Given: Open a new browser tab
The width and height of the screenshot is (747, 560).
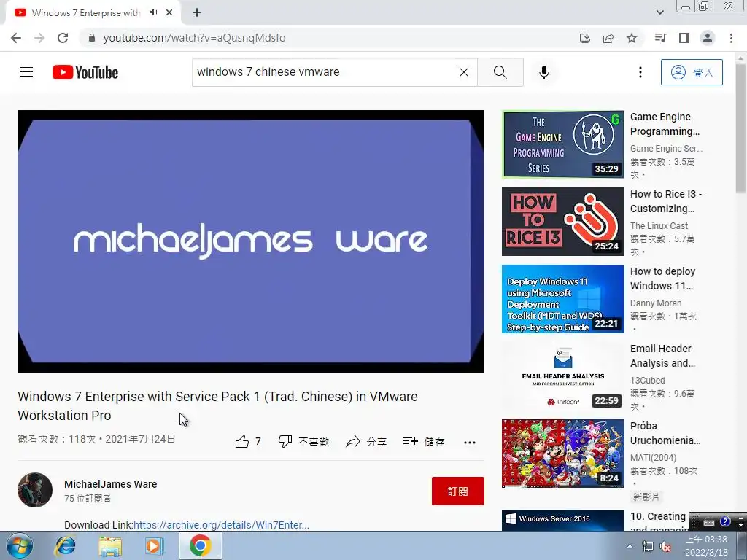Looking at the screenshot, I should 197,12.
